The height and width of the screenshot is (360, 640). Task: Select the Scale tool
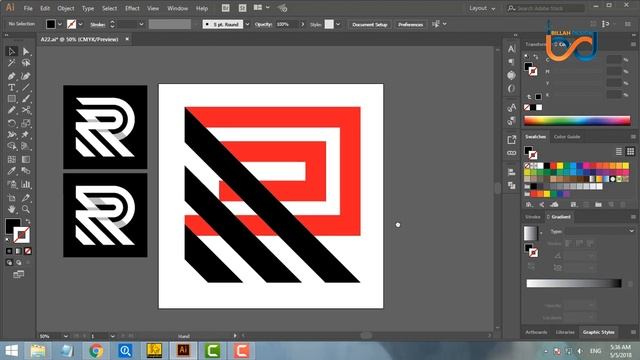pos(26,123)
